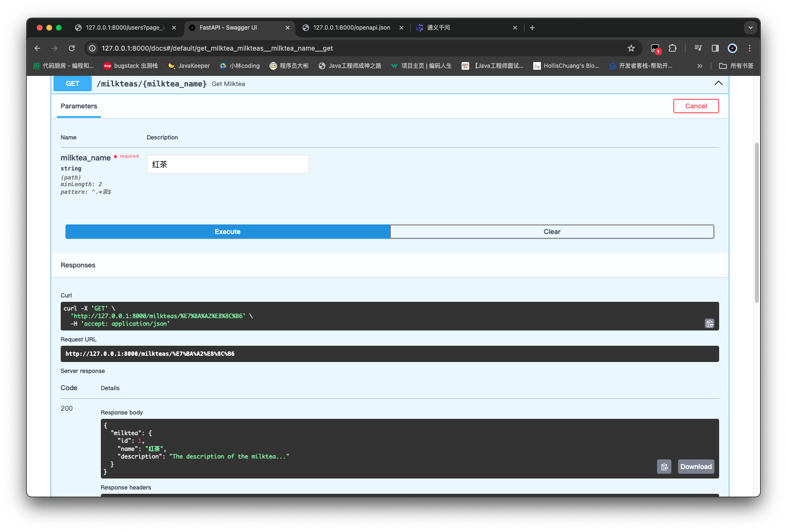Open the 程序员大彬 bookmark
This screenshot has height=532, width=787.
pyautogui.click(x=289, y=66)
